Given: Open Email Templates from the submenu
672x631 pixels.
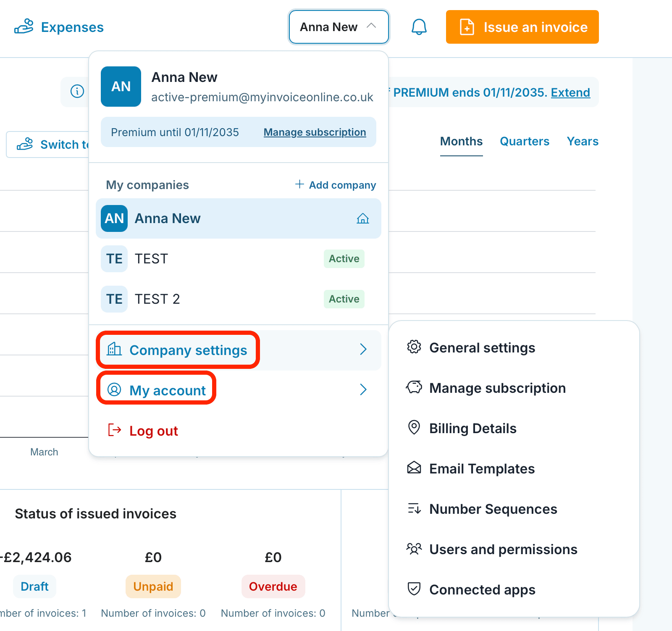Looking at the screenshot, I should (482, 469).
